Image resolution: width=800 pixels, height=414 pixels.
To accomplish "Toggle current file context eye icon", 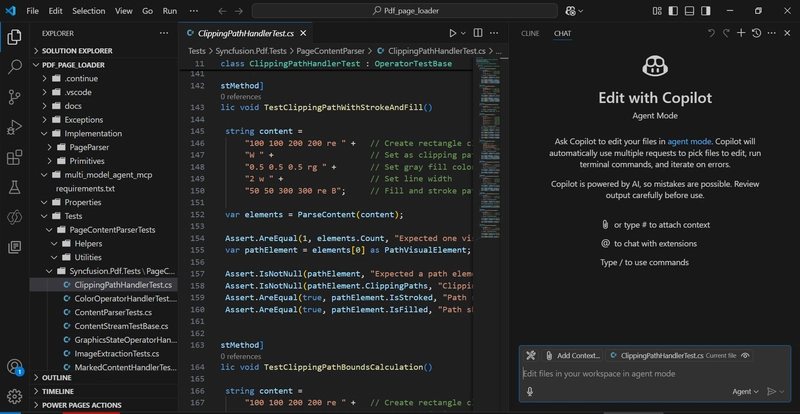I will [x=746, y=355].
